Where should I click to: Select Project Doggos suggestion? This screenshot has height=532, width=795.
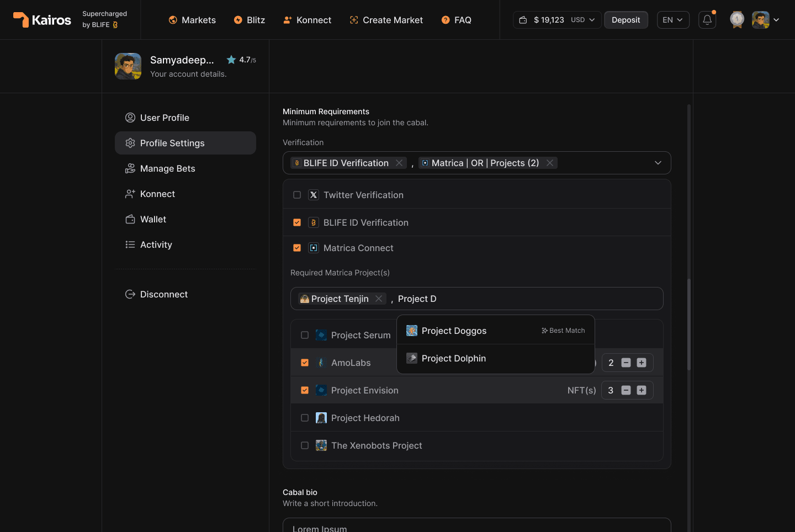coord(496,331)
